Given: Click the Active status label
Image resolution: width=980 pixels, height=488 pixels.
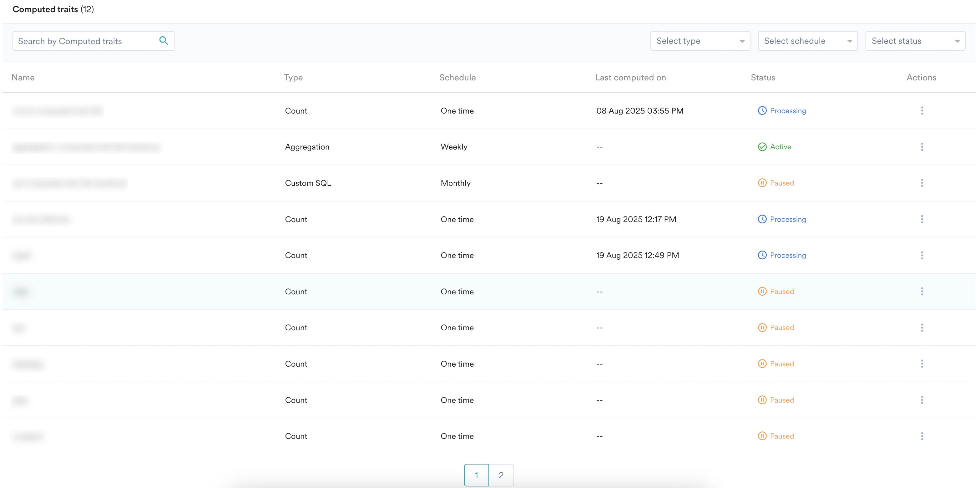Looking at the screenshot, I should coord(780,146).
